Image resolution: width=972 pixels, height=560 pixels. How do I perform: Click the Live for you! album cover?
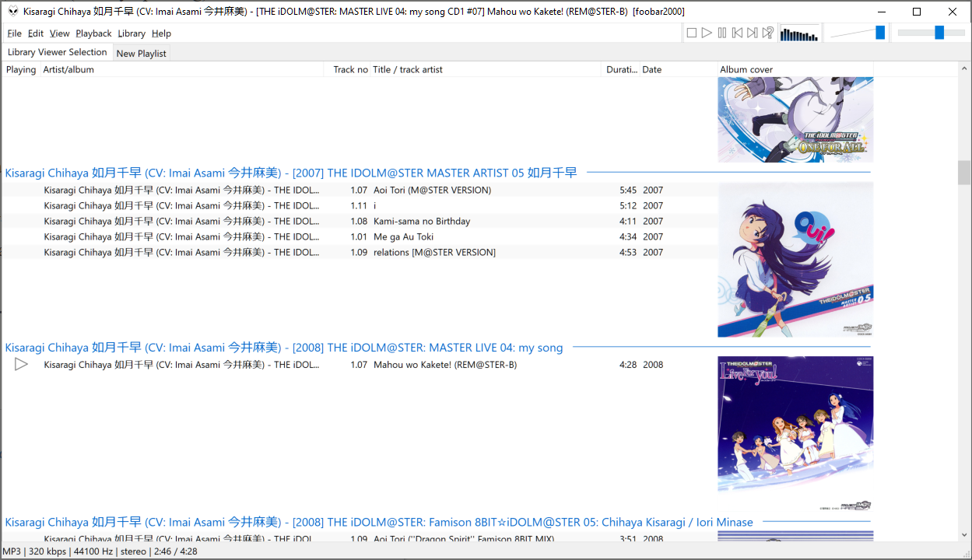(795, 433)
